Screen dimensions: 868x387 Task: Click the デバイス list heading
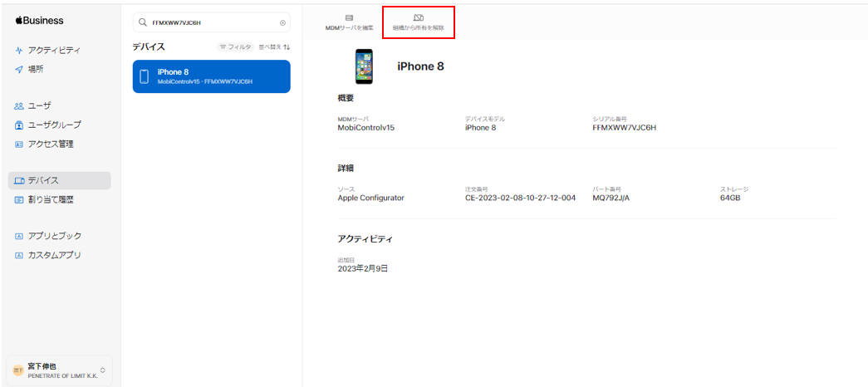click(149, 47)
